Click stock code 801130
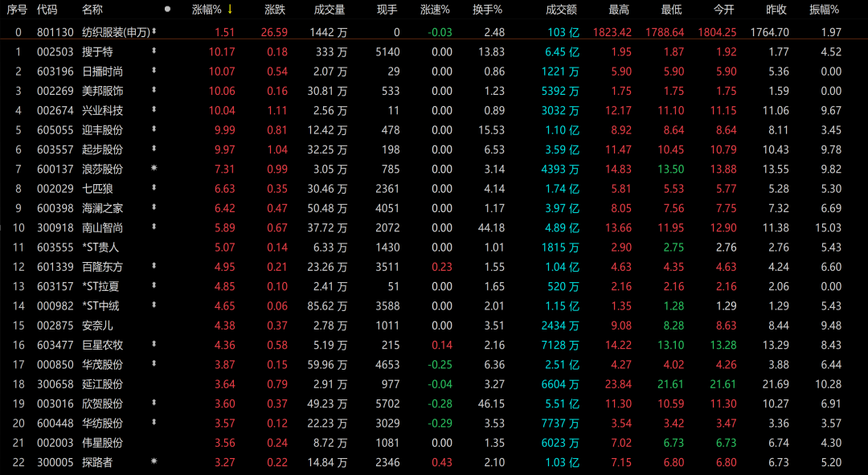Viewport: 868px width, 475px height. 55,32
